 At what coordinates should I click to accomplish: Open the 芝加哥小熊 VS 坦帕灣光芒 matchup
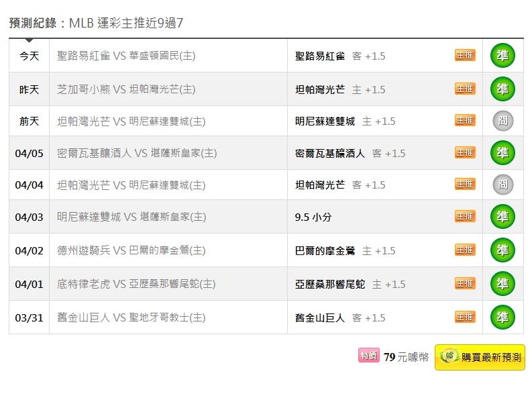click(126, 89)
